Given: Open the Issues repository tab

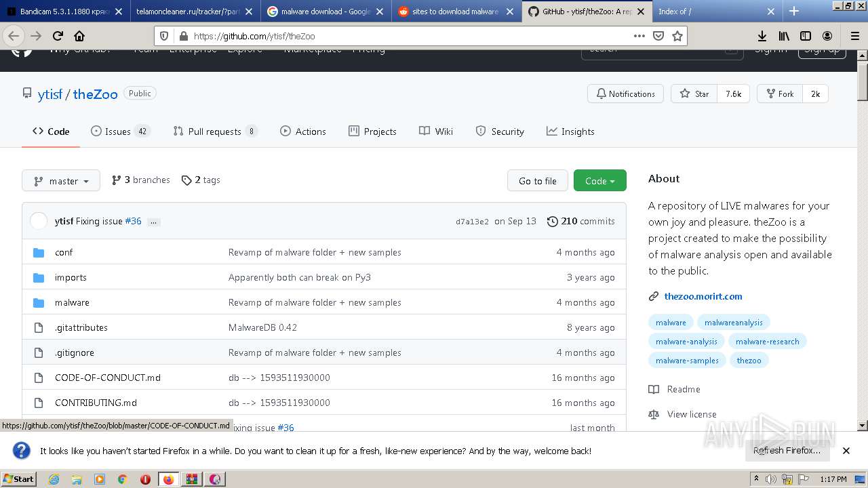Looking at the screenshot, I should click(x=120, y=131).
